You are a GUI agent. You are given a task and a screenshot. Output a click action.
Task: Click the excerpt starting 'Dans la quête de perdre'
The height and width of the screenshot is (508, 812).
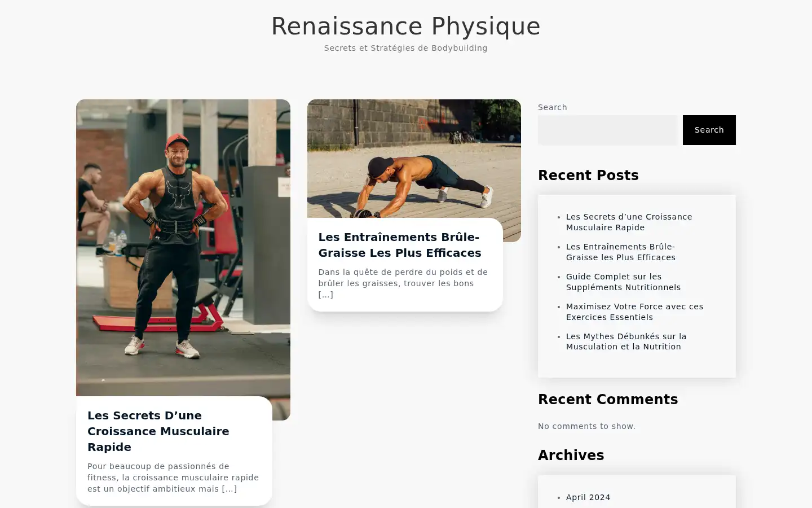[x=403, y=283]
